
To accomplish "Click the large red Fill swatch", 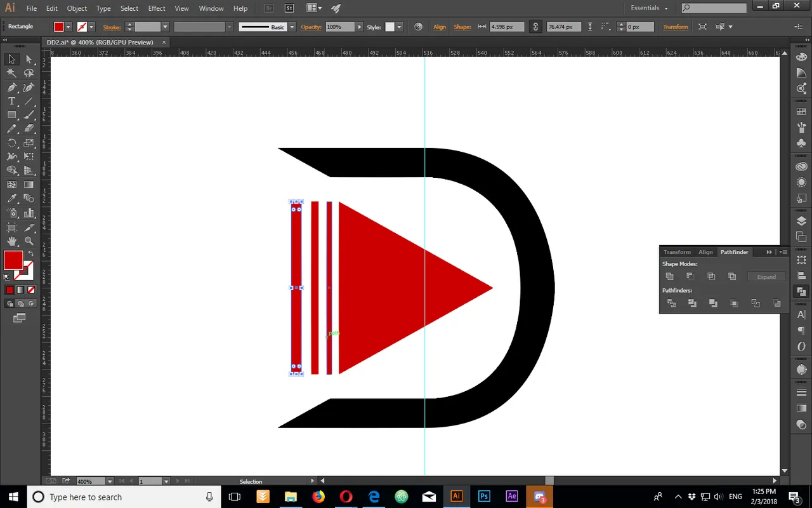I will 13,260.
